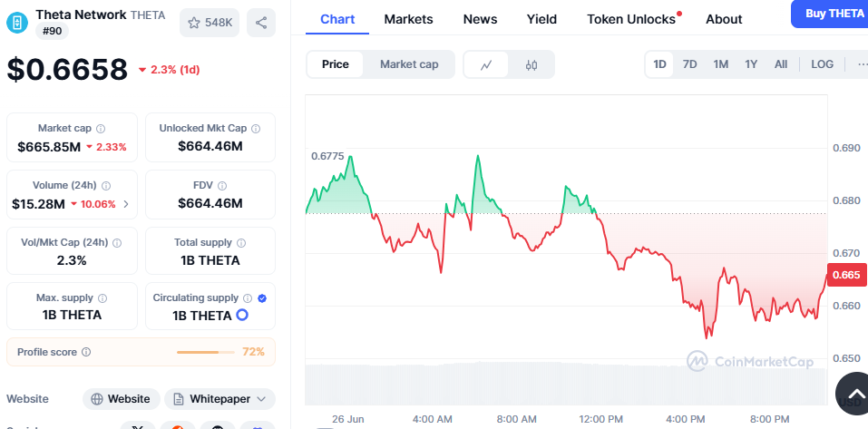Expand the Whitepaper dropdown chevron
Screen dimensions: 868x429
262,399
